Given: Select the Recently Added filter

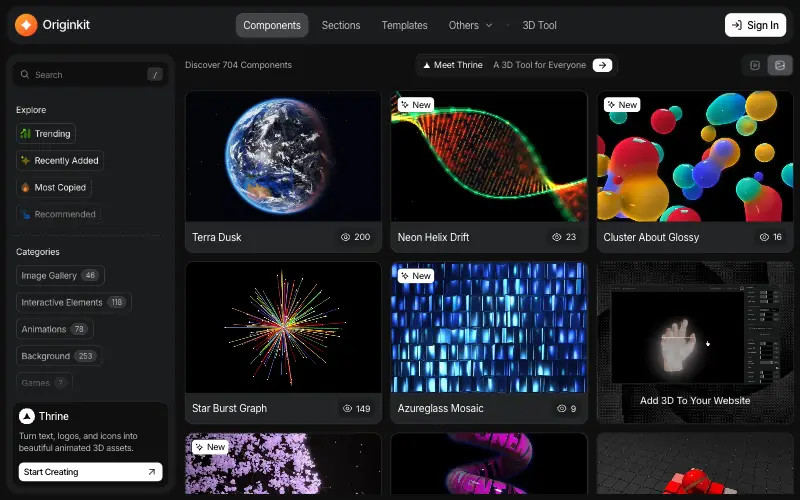Looking at the screenshot, I should pos(60,160).
